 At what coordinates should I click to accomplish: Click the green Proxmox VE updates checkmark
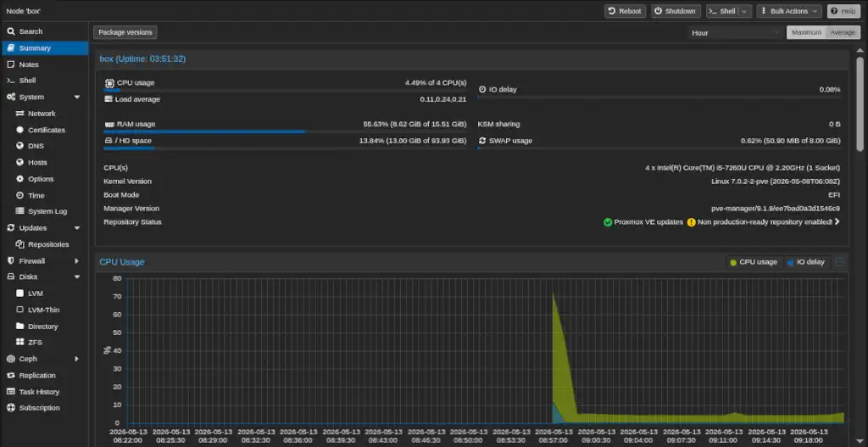click(x=608, y=222)
